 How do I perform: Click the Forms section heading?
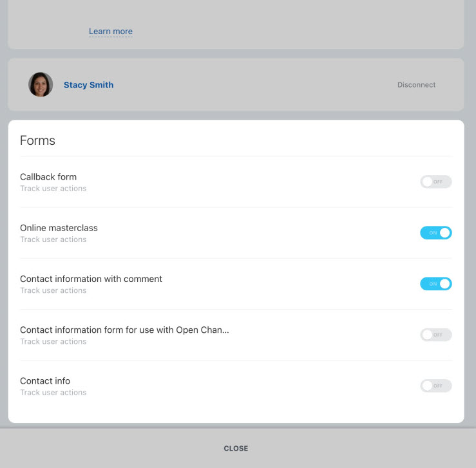coord(37,140)
